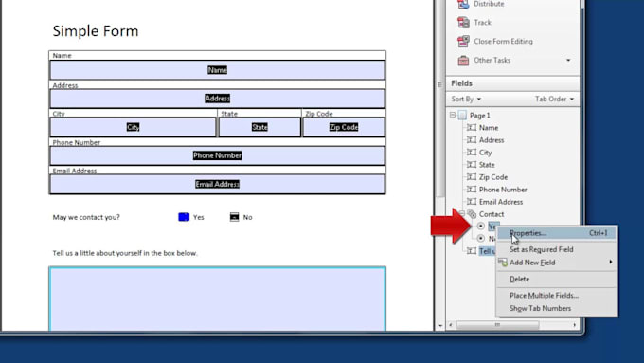Image resolution: width=644 pixels, height=363 pixels.
Task: Select the No radio button on form
Action: click(x=234, y=217)
